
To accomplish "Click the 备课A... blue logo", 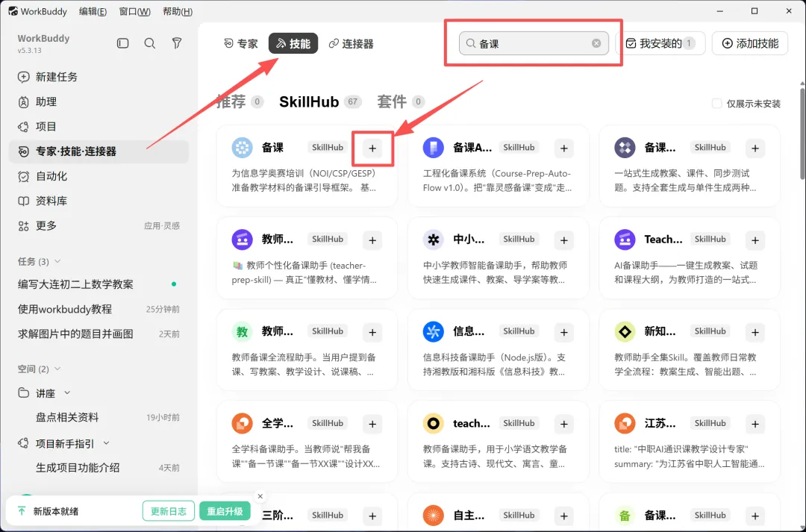I will [x=434, y=148].
